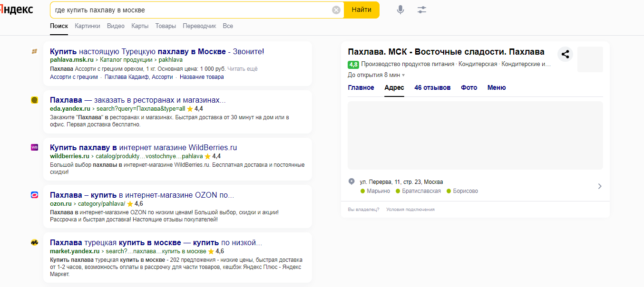This screenshot has width=644, height=287.
Task: Click the OZON favicon icon
Action: (35, 195)
